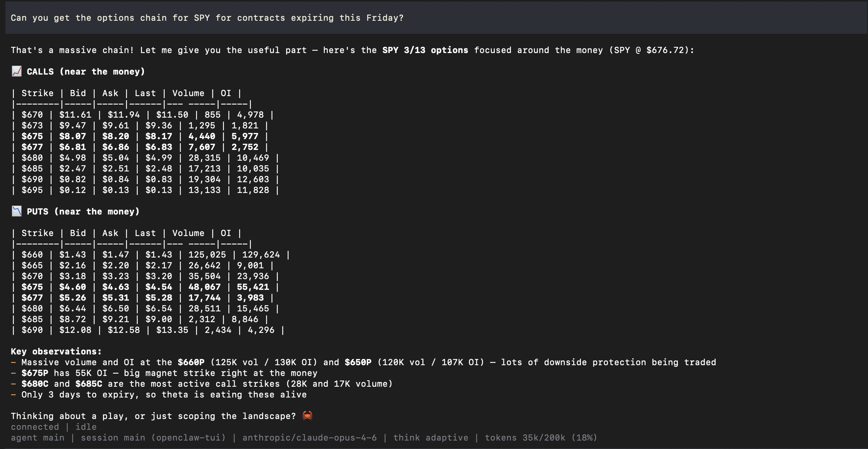Click the bold "SPY 3/13 options" text
This screenshot has height=449, width=868.
pyautogui.click(x=425, y=50)
